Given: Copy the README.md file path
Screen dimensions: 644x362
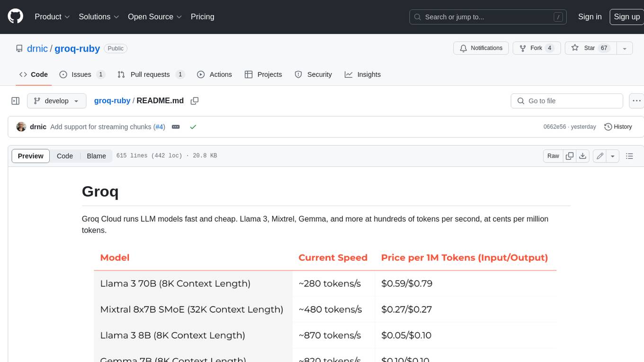Looking at the screenshot, I should pyautogui.click(x=195, y=101).
